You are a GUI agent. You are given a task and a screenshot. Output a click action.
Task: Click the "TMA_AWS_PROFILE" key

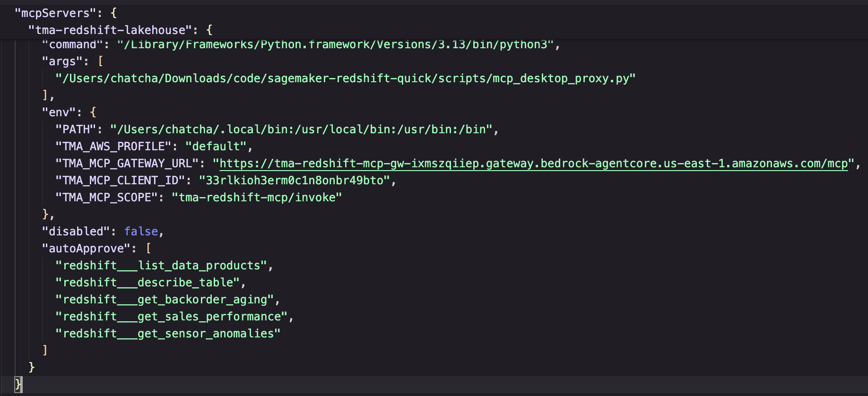click(113, 146)
